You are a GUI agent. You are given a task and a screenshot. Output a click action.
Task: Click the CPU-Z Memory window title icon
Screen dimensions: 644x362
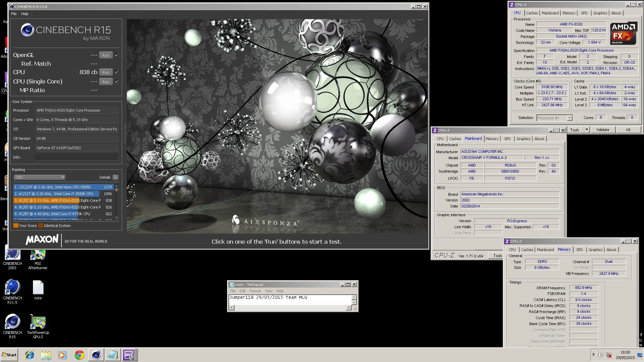[507, 241]
